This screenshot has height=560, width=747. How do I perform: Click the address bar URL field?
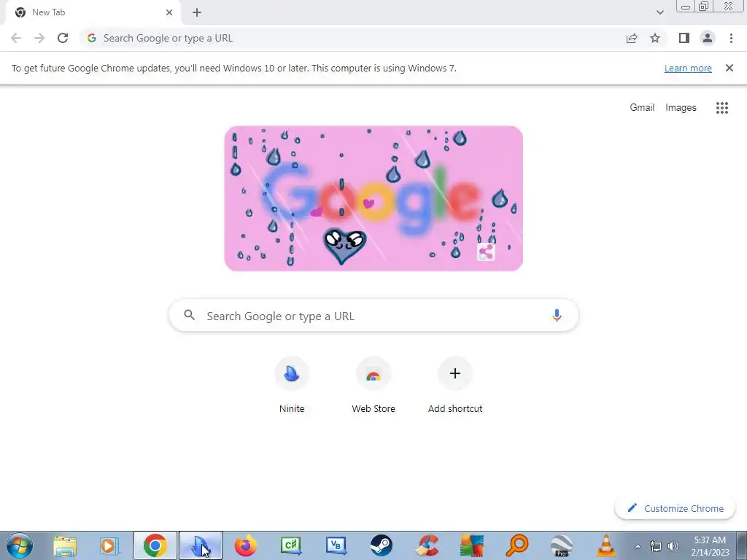(x=352, y=38)
